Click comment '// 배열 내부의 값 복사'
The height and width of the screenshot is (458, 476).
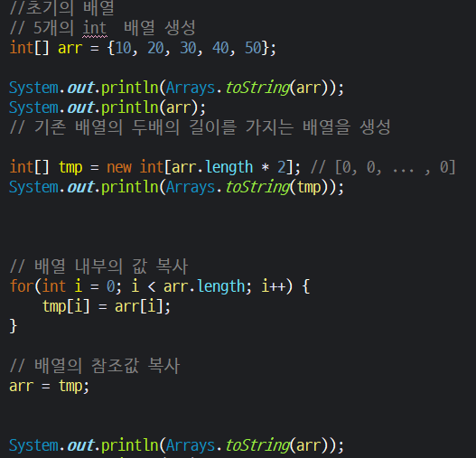[99, 266]
